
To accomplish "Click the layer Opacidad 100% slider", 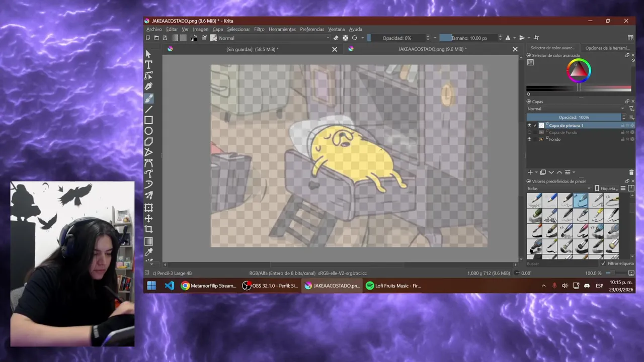I will click(574, 117).
